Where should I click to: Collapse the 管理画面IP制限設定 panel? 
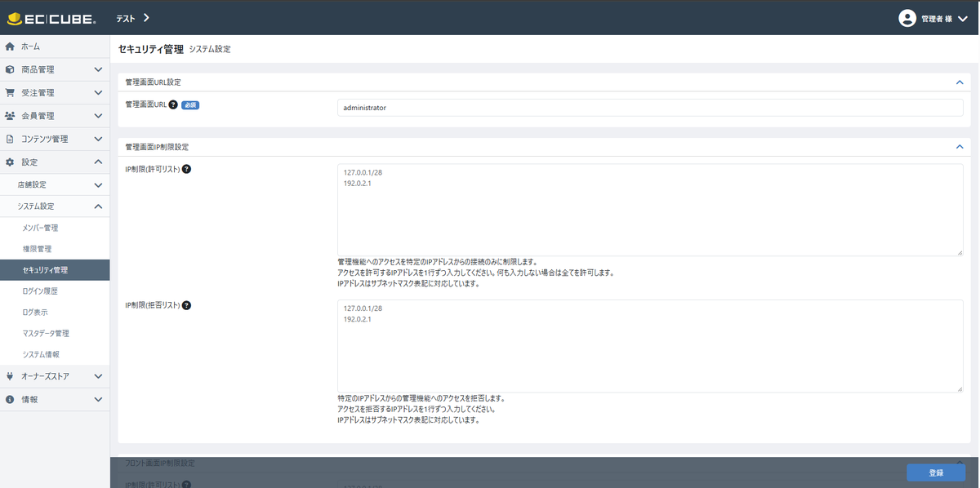click(x=960, y=147)
